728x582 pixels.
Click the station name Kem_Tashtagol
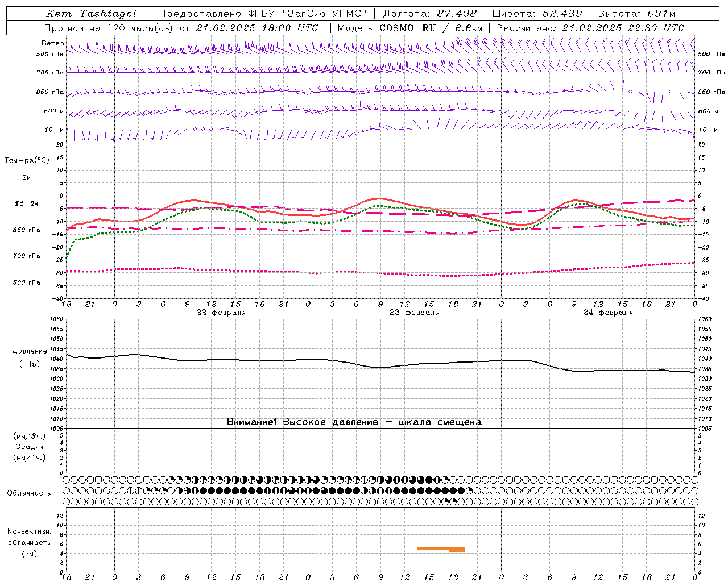[x=91, y=14]
